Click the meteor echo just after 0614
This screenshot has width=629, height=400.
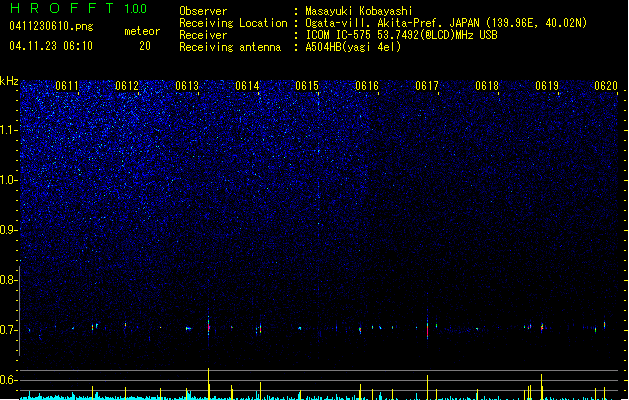[x=260, y=329]
